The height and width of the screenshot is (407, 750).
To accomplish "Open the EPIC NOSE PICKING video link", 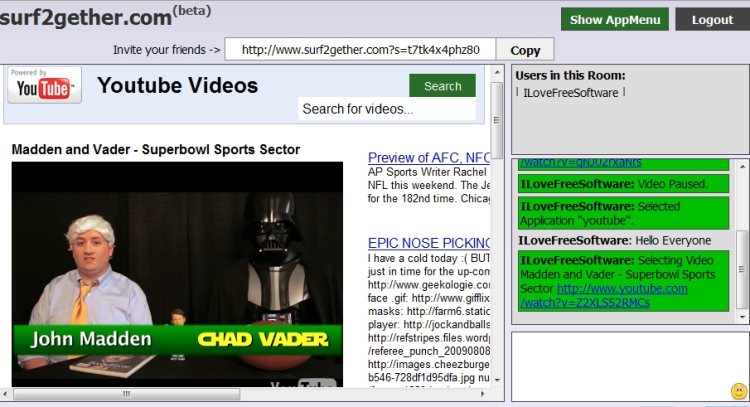I will [429, 243].
